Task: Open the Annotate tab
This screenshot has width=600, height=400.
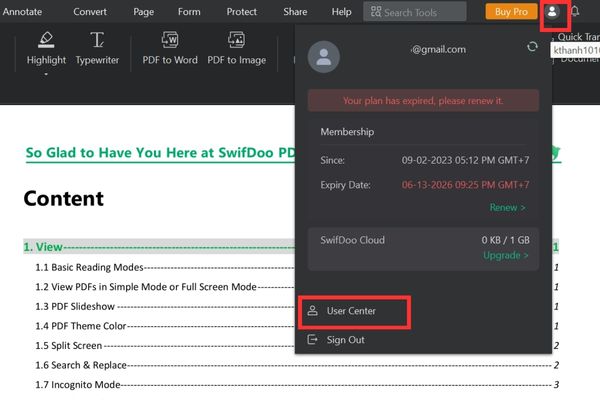Action: coord(22,12)
